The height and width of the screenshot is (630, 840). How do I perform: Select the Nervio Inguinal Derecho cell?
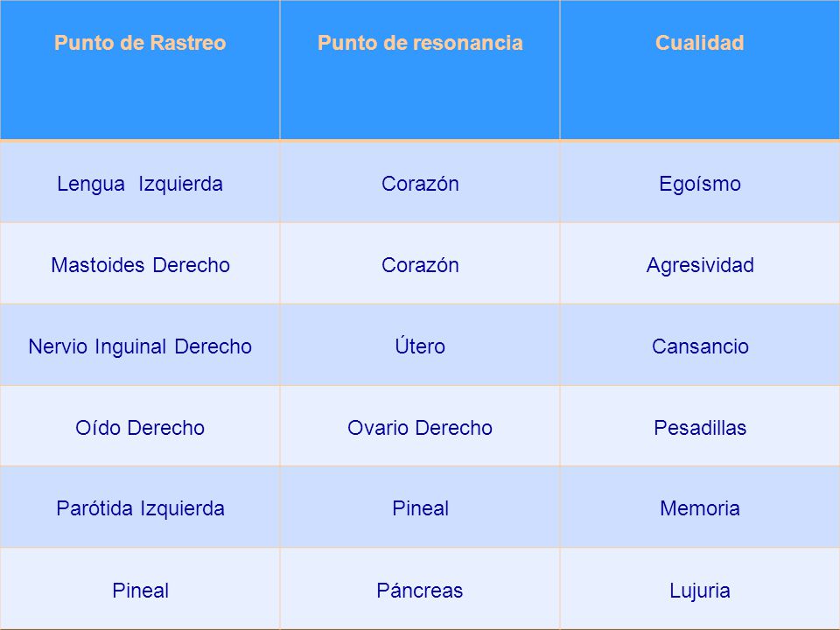tap(140, 346)
